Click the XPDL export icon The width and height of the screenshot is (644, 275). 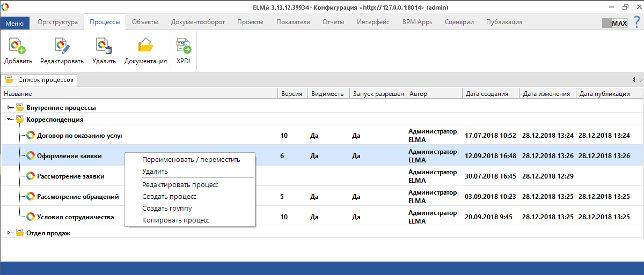184,47
